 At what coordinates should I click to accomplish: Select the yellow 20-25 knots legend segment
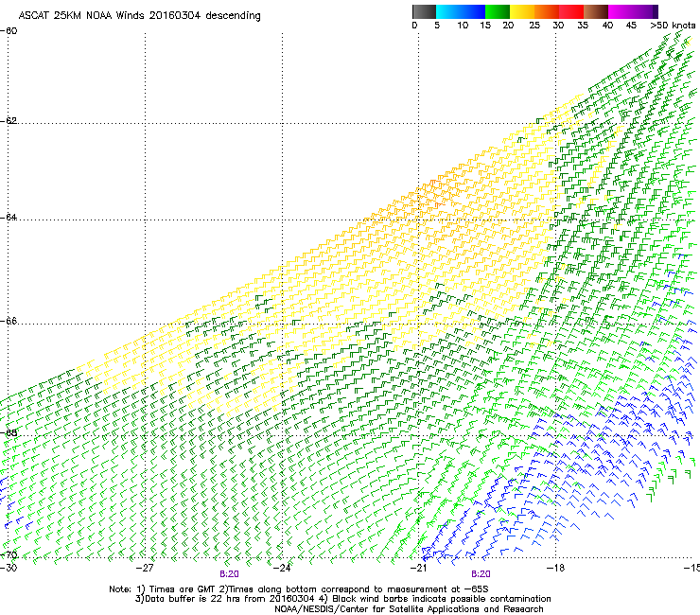click(522, 11)
